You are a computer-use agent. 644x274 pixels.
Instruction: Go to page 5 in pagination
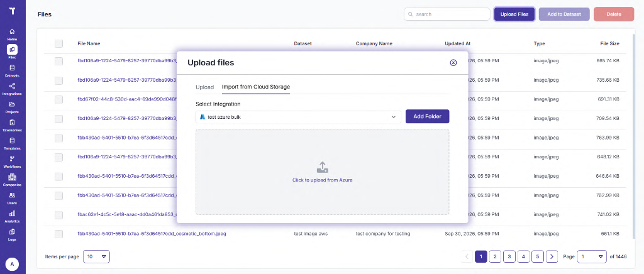(537, 257)
